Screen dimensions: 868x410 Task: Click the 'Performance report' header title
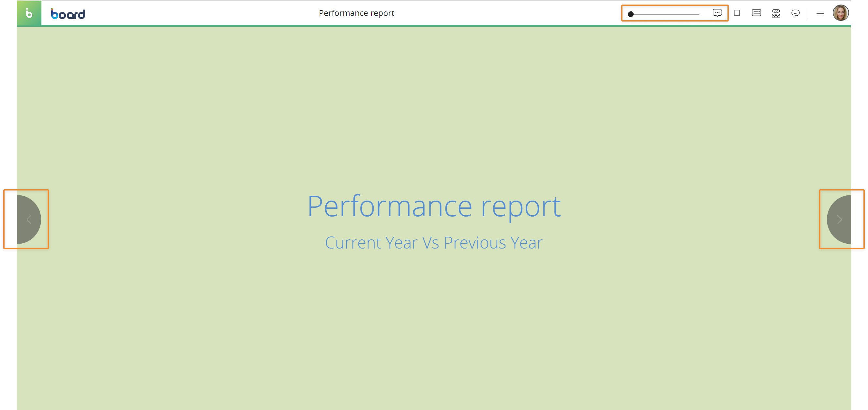(x=356, y=13)
